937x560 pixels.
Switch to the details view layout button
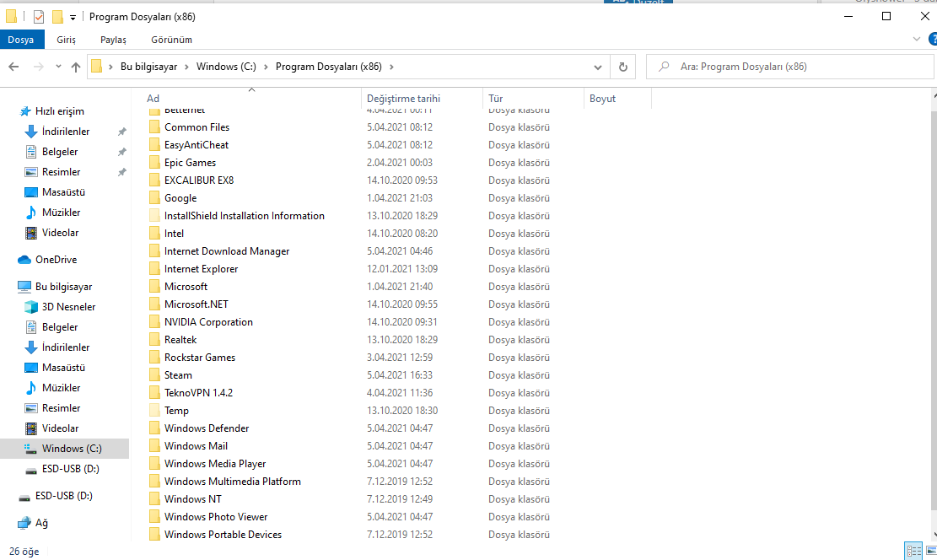tap(913, 551)
